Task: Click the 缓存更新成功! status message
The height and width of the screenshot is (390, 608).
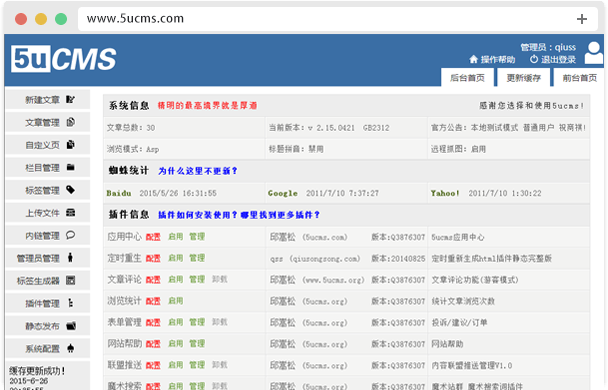Action: click(37, 371)
